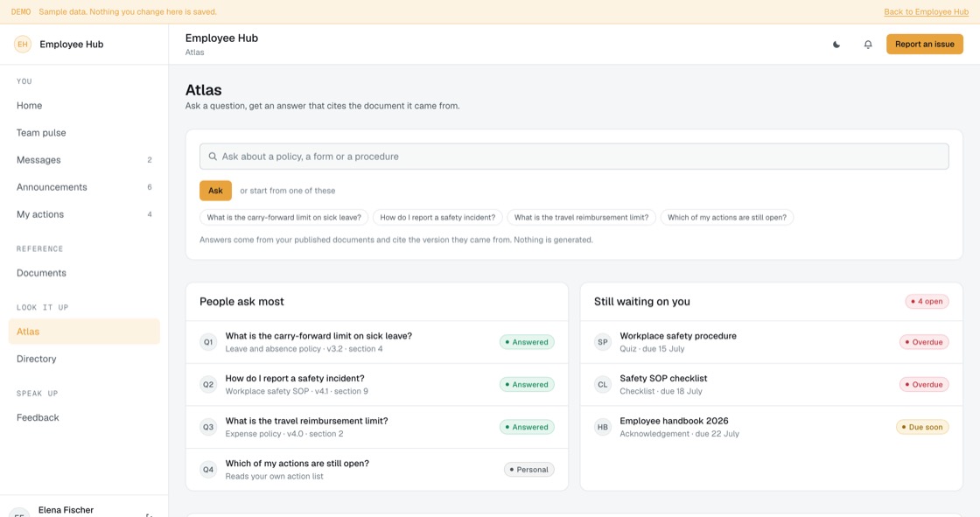Click the 4 open badge
This screenshot has height=517, width=980.
tap(927, 301)
